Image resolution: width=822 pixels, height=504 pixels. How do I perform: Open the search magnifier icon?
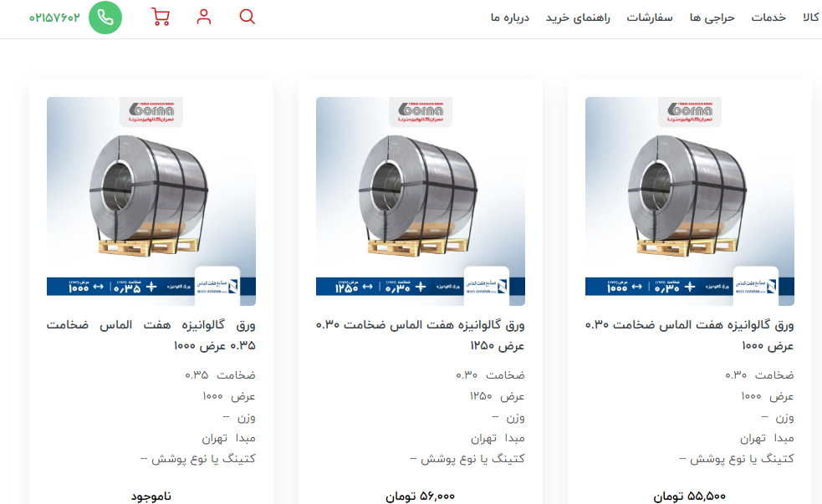[x=247, y=17]
